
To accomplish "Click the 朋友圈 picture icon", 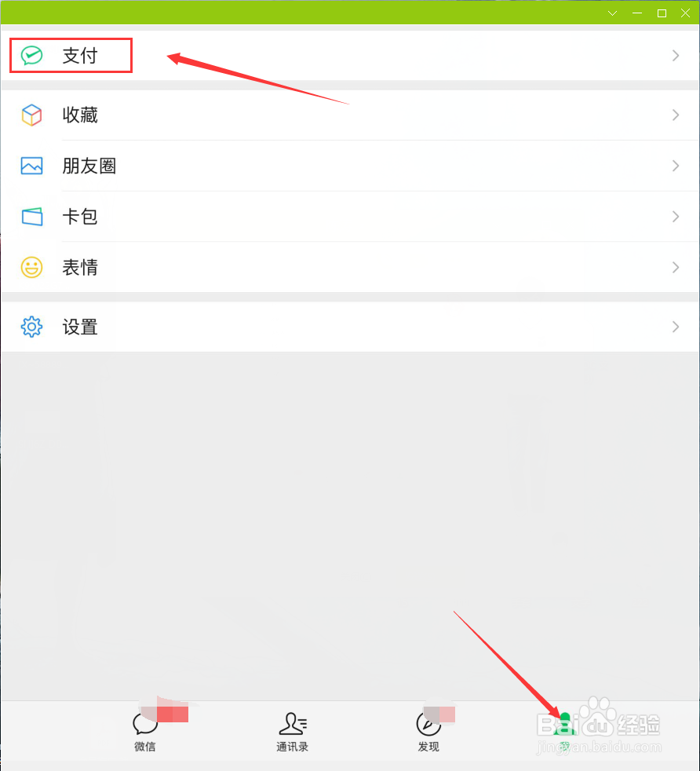I will pos(32,166).
